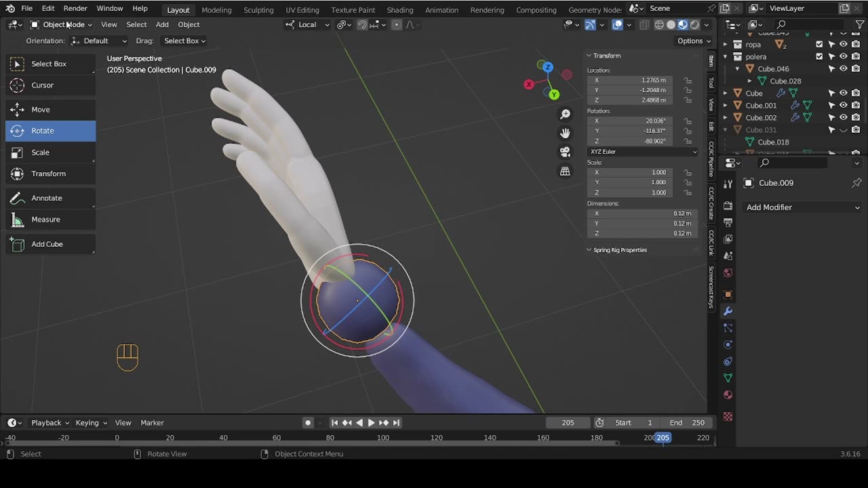Open the Orientation Default dropdown
Screen dimensions: 868x488
(x=99, y=41)
